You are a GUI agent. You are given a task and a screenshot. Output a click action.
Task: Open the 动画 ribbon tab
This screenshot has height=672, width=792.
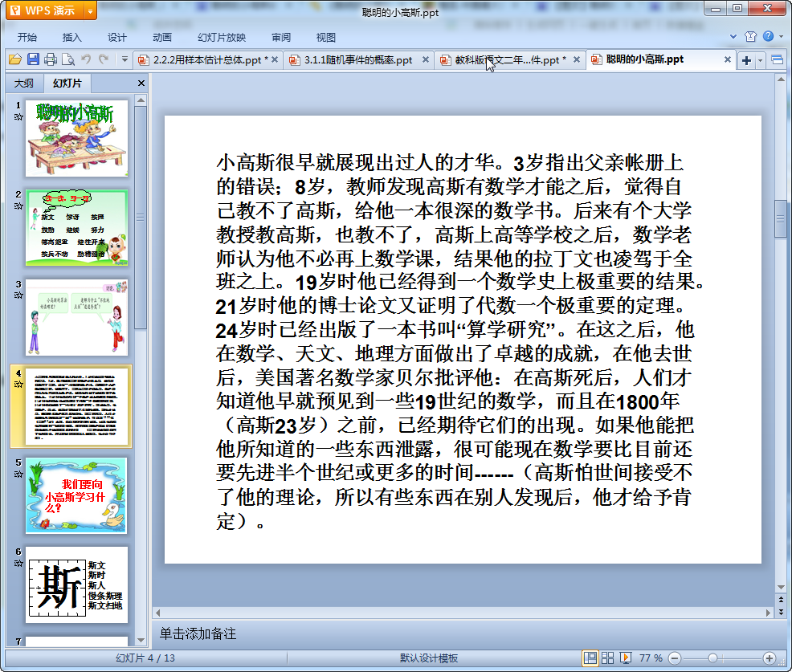click(162, 38)
